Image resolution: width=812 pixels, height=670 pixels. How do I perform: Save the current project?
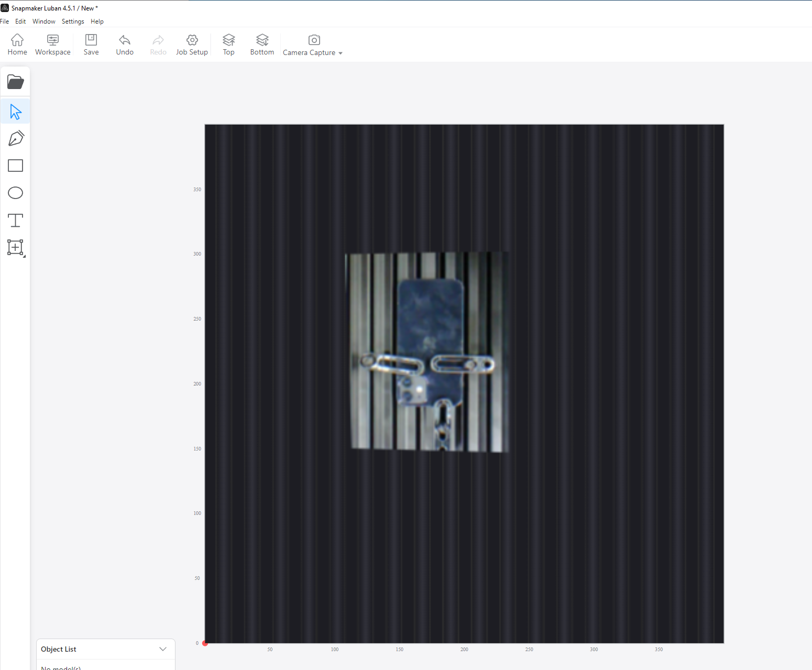coord(91,44)
